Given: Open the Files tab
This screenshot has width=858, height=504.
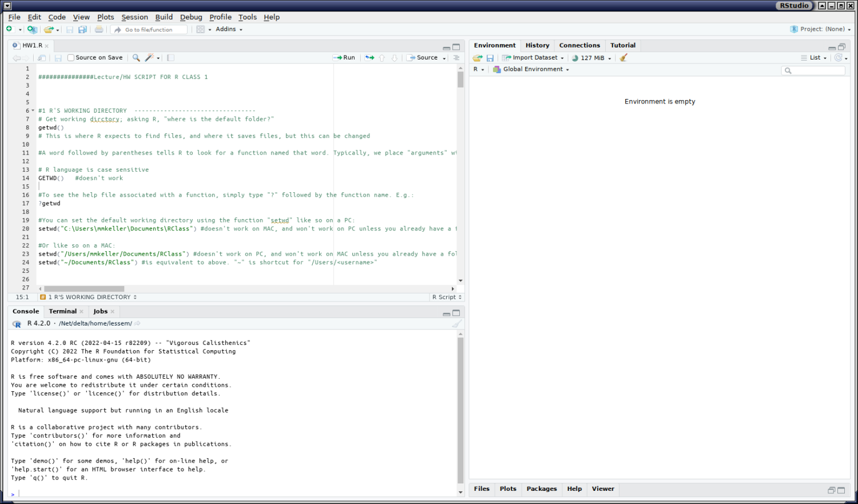Looking at the screenshot, I should pyautogui.click(x=482, y=489).
